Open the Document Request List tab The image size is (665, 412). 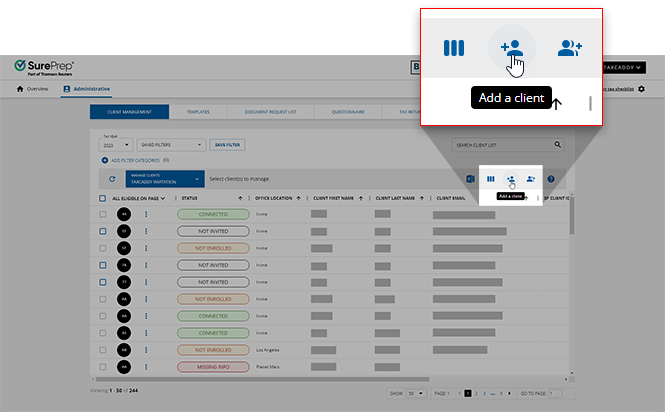click(x=271, y=112)
